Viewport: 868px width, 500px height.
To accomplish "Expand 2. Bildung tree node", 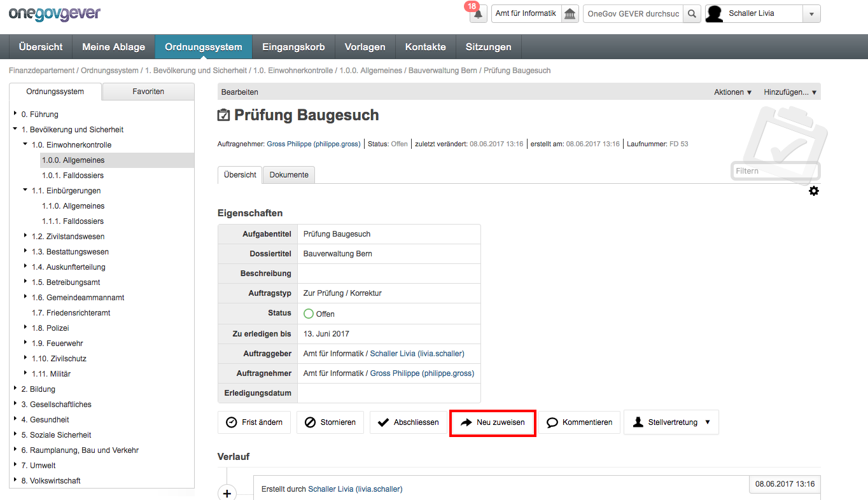I will point(15,389).
